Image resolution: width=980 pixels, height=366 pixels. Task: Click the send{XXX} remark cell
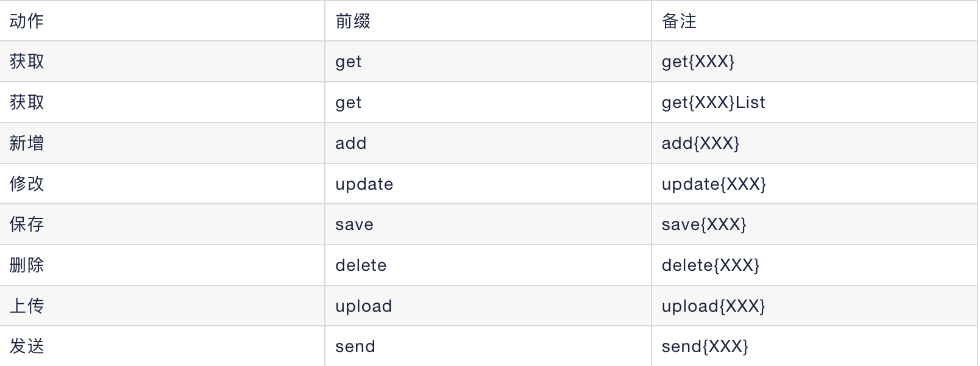(705, 346)
